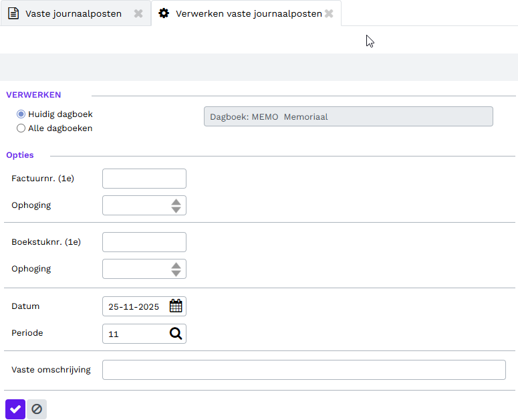The height and width of the screenshot is (420, 518).
Task: Increase the Boekstuknr. Ophoging value
Action: pyautogui.click(x=176, y=266)
